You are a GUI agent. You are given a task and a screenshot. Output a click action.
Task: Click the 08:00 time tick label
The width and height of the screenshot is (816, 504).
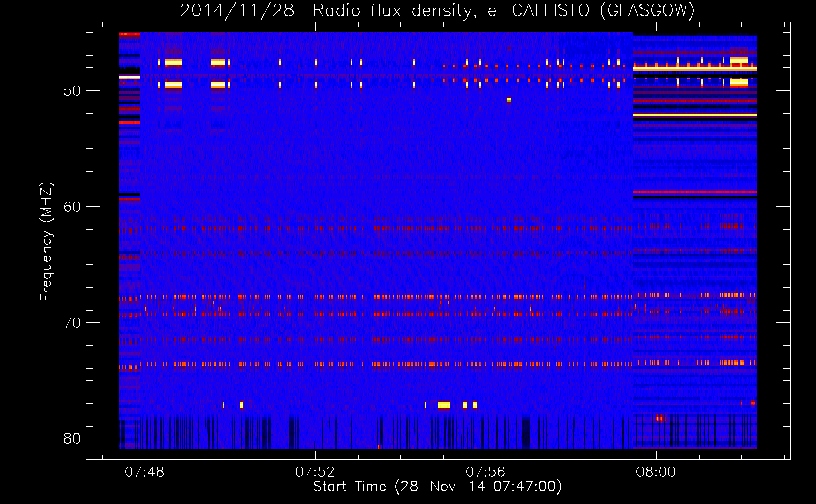tap(656, 472)
